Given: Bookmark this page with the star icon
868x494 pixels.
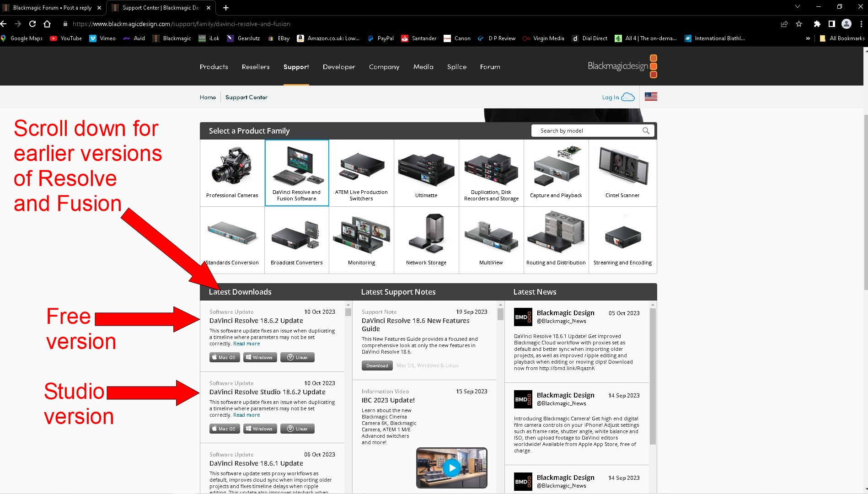Looking at the screenshot, I should click(799, 24).
